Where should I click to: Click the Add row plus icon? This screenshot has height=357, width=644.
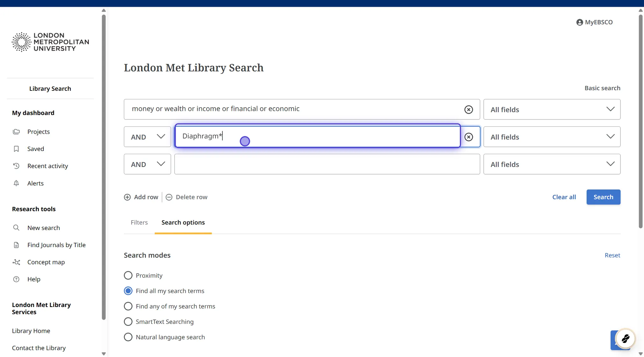click(x=127, y=197)
